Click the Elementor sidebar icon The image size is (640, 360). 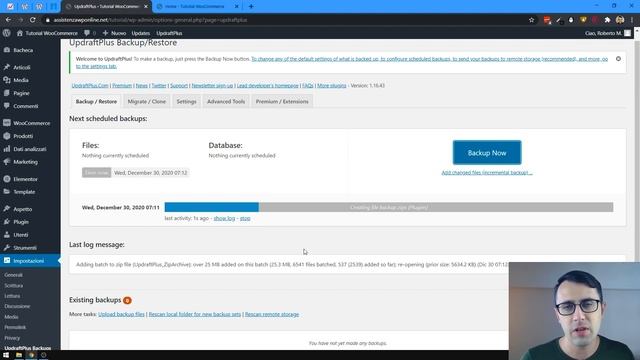coord(7,179)
